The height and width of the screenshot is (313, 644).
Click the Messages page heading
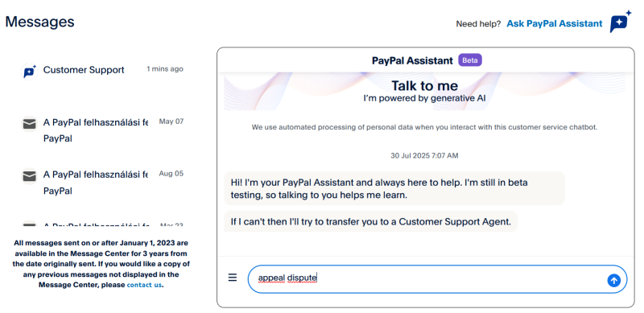39,22
